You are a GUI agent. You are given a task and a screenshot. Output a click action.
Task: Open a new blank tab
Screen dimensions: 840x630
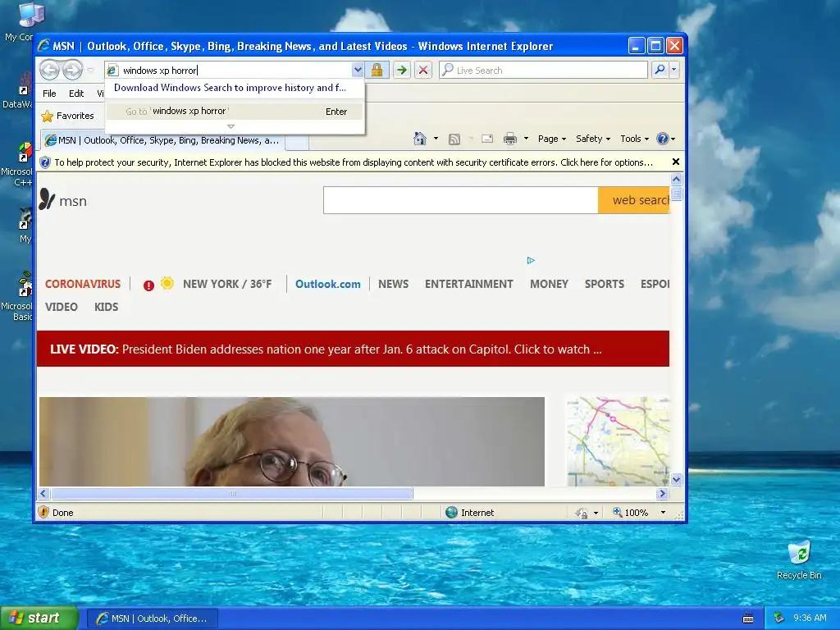[x=296, y=141]
